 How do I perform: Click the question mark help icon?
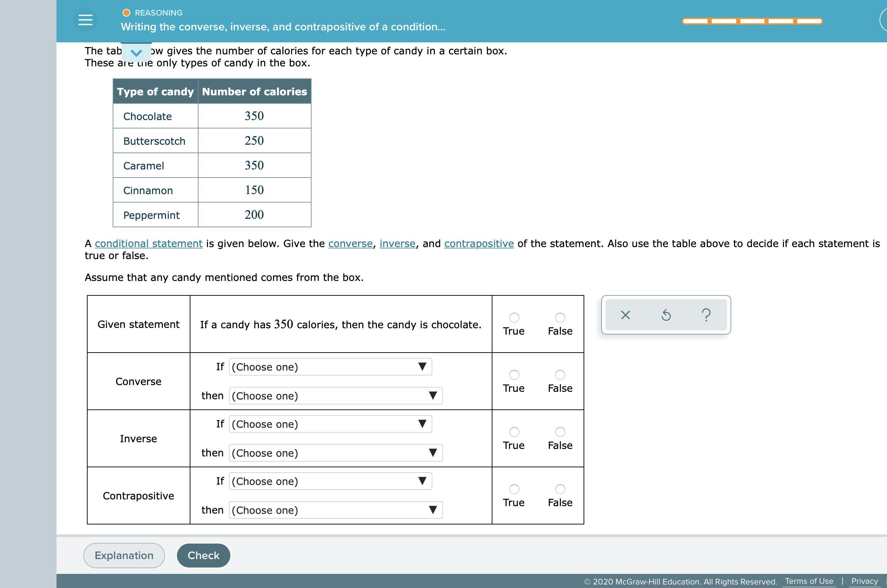(706, 315)
